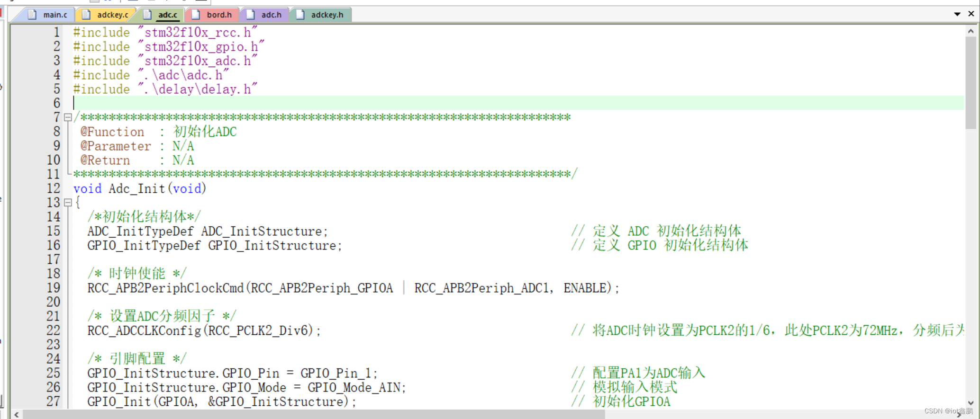Screen dimensions: 980x419
Task: Collapse the comment block at line 7
Action: (68, 117)
